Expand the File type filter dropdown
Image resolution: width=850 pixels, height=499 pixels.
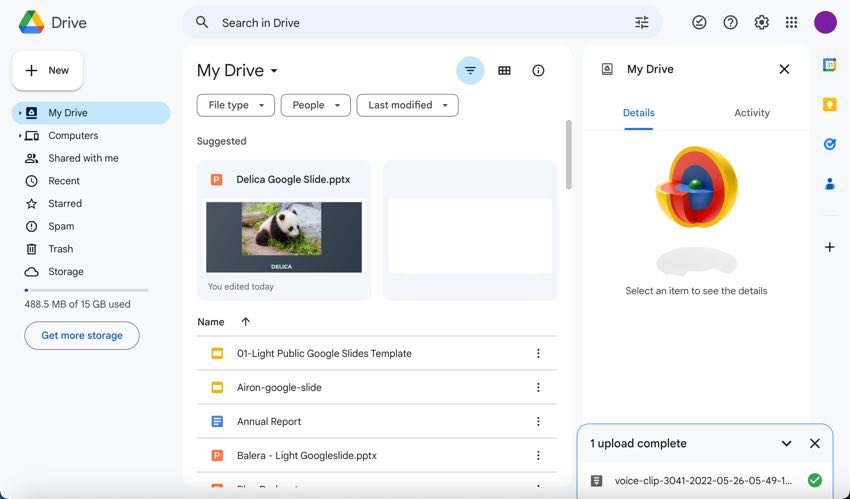point(236,105)
